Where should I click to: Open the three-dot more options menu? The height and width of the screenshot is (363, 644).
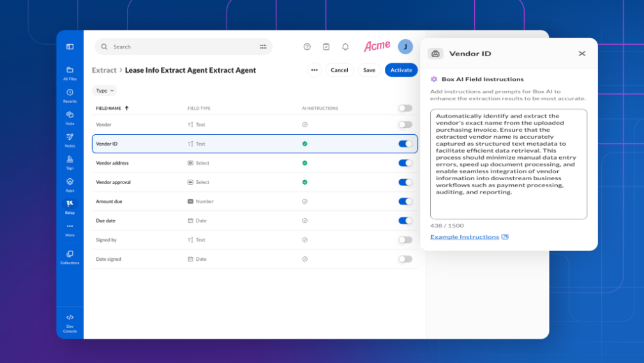pyautogui.click(x=314, y=70)
